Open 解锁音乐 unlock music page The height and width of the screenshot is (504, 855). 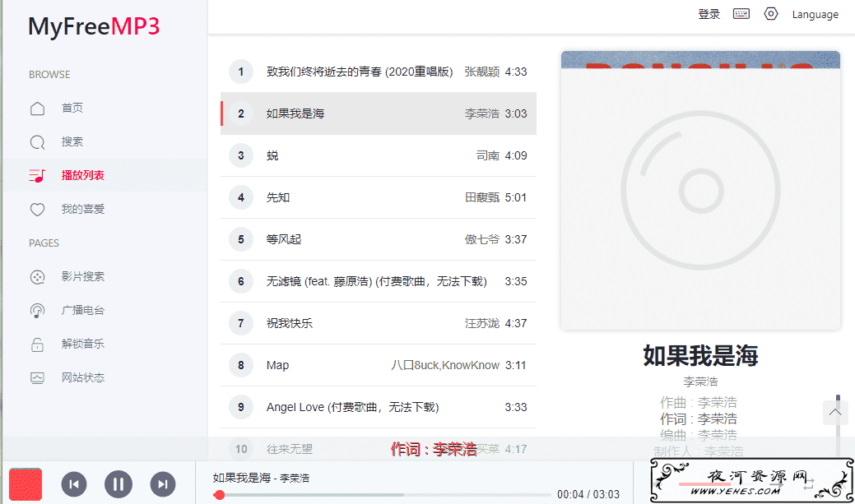click(83, 344)
